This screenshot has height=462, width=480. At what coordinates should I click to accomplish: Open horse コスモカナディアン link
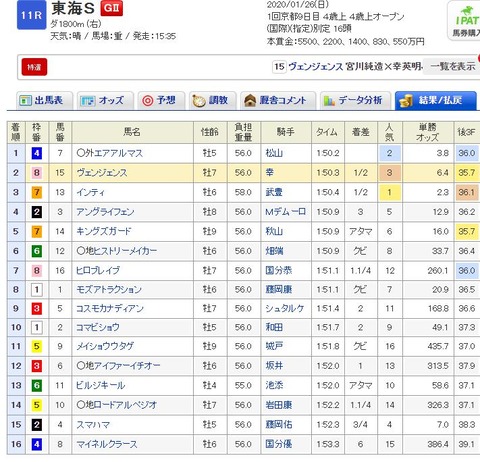pyautogui.click(x=110, y=308)
